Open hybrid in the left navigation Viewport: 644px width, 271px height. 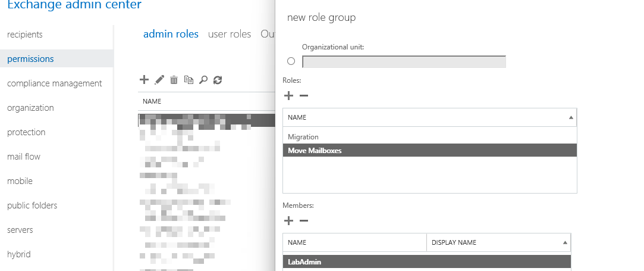coord(19,254)
